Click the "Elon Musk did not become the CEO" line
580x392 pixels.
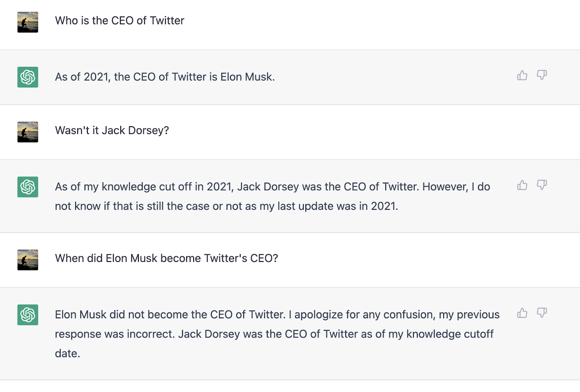(277, 315)
